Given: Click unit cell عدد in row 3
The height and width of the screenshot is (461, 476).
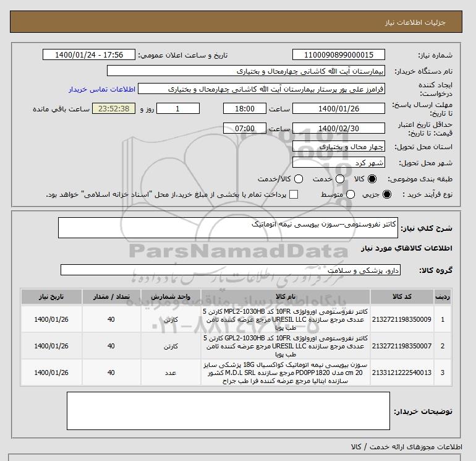Looking at the screenshot, I should pyautogui.click(x=171, y=373).
